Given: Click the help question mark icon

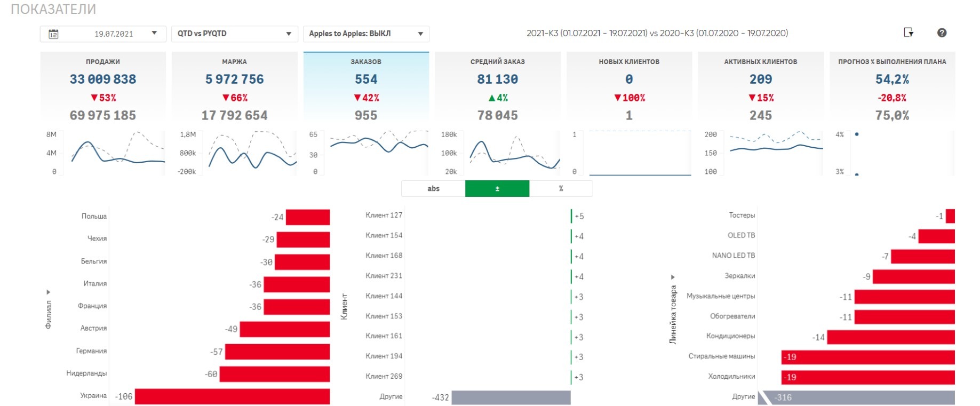Looking at the screenshot, I should (x=942, y=33).
